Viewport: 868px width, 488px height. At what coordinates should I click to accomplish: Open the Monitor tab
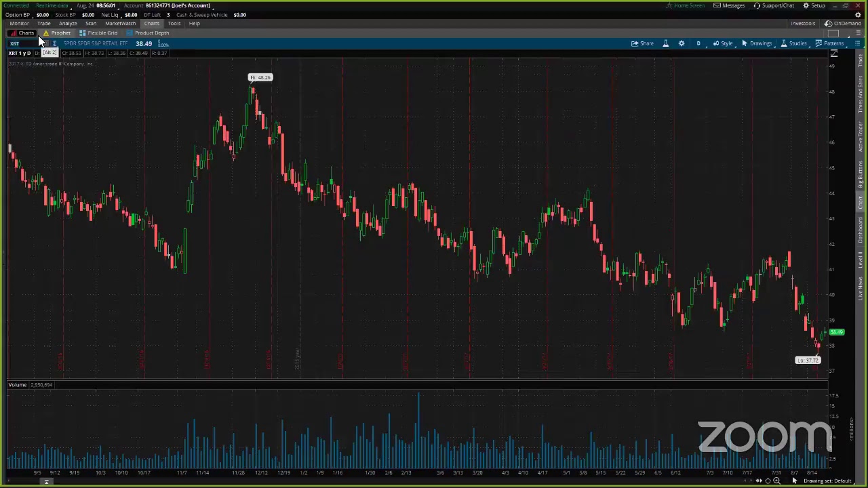pyautogui.click(x=19, y=23)
